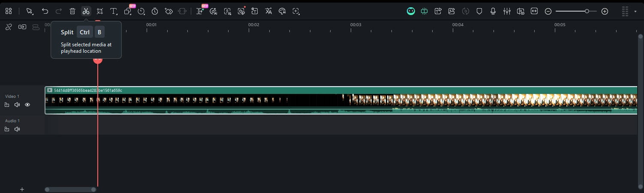Screen dimensions: 644x193
Task: Toggle the unlink chain icon above tracks
Action: click(9, 27)
